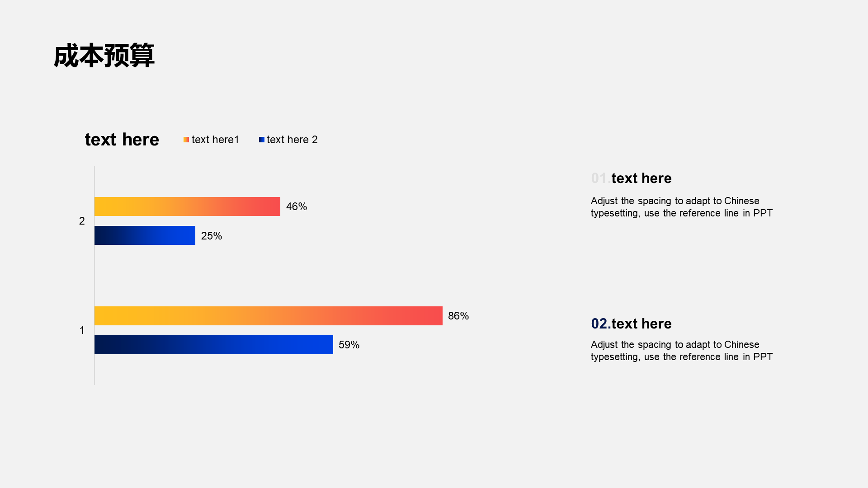Select the "01.text here" heading

pos(631,178)
